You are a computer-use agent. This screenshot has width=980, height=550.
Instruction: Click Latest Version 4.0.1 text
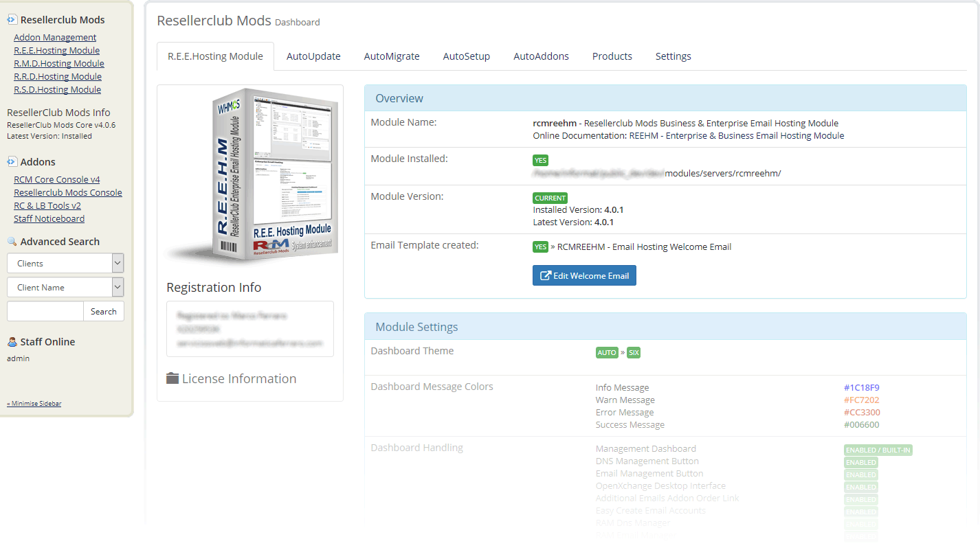(573, 222)
